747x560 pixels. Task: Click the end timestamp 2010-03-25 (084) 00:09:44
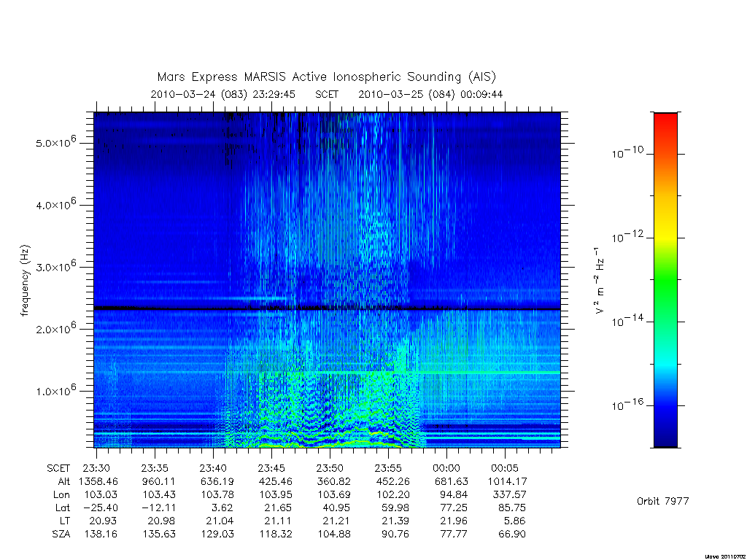[x=430, y=94]
